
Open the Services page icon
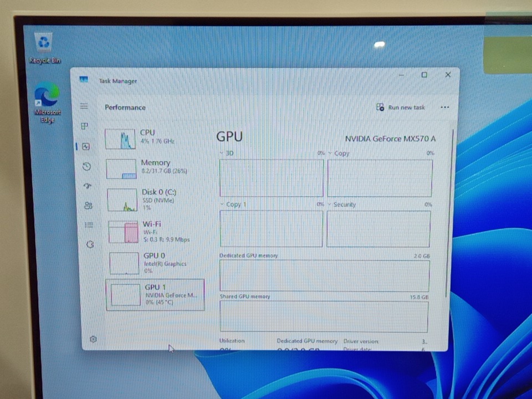click(90, 244)
